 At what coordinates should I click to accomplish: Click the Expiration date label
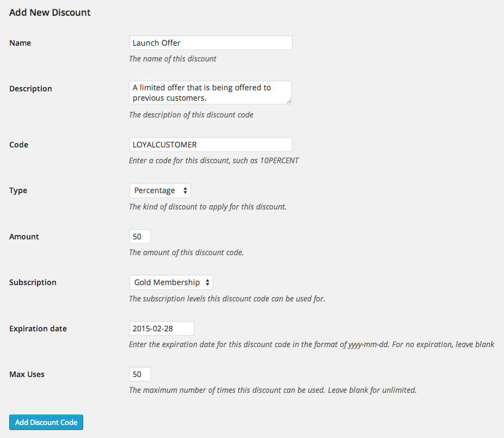pyautogui.click(x=38, y=329)
